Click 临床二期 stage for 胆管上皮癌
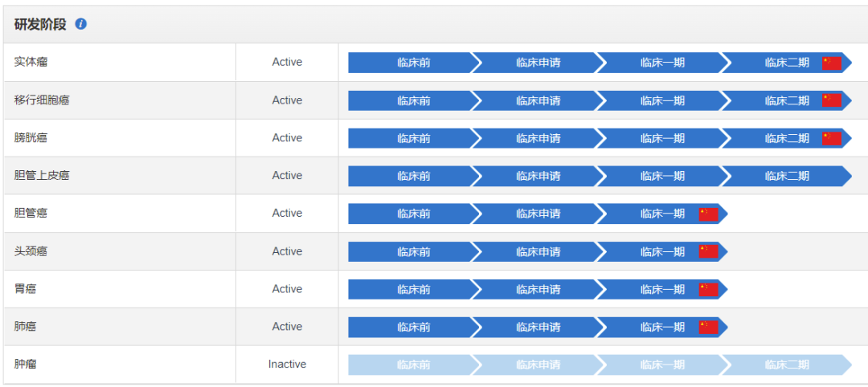Viewport: 868px width, 387px height. point(787,176)
